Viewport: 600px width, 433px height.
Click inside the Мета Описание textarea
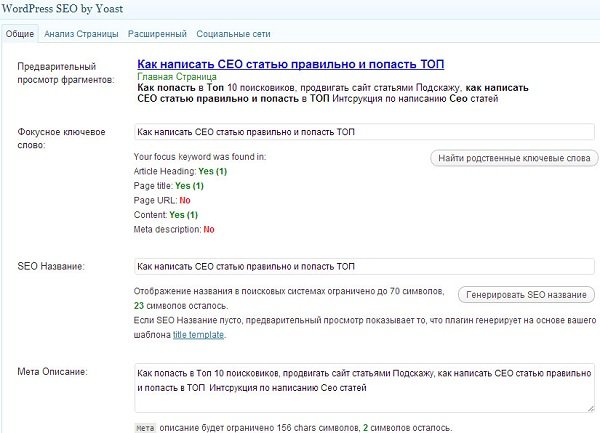364,388
